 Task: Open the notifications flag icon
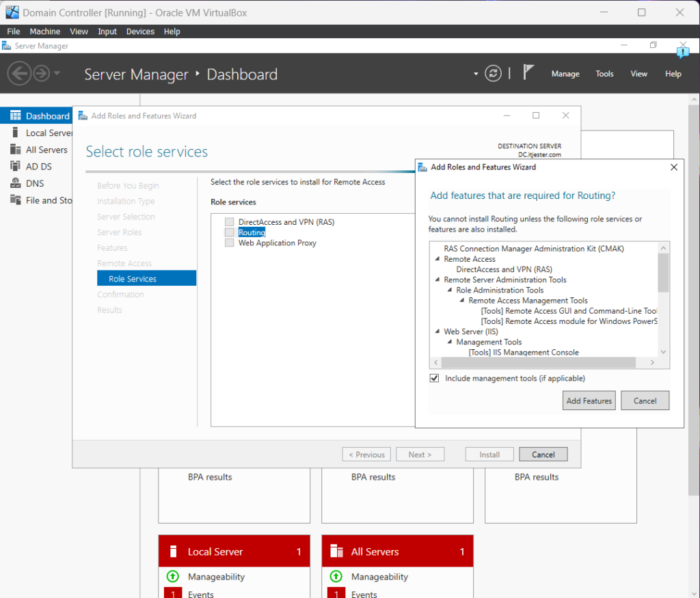(x=528, y=72)
